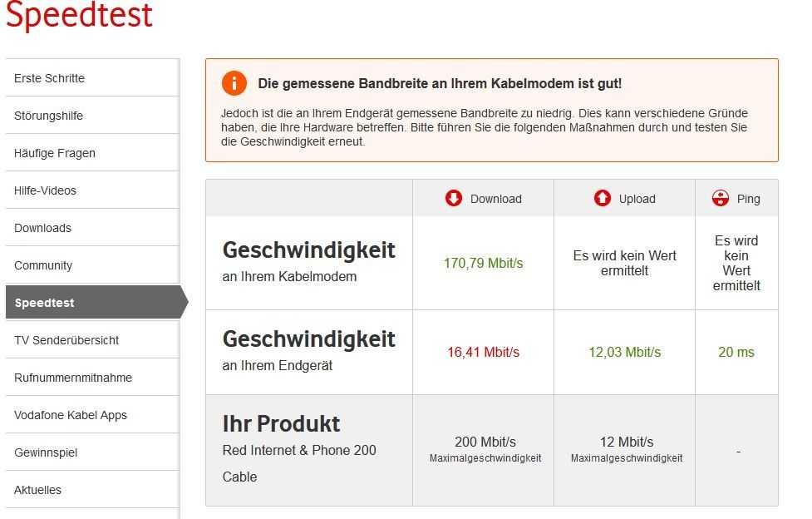The width and height of the screenshot is (812, 519).
Task: Open TV Senderübersicht
Action: [92, 339]
